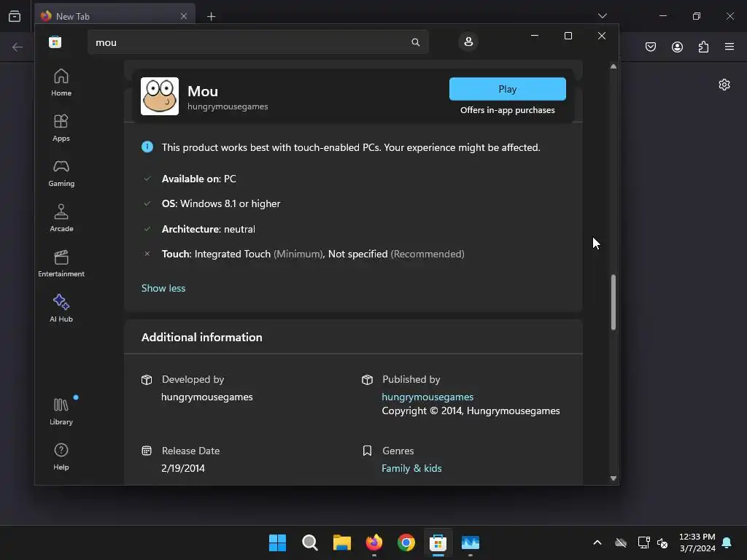Image resolution: width=747 pixels, height=560 pixels.
Task: Click the info icon beside touch notice
Action: click(x=147, y=147)
